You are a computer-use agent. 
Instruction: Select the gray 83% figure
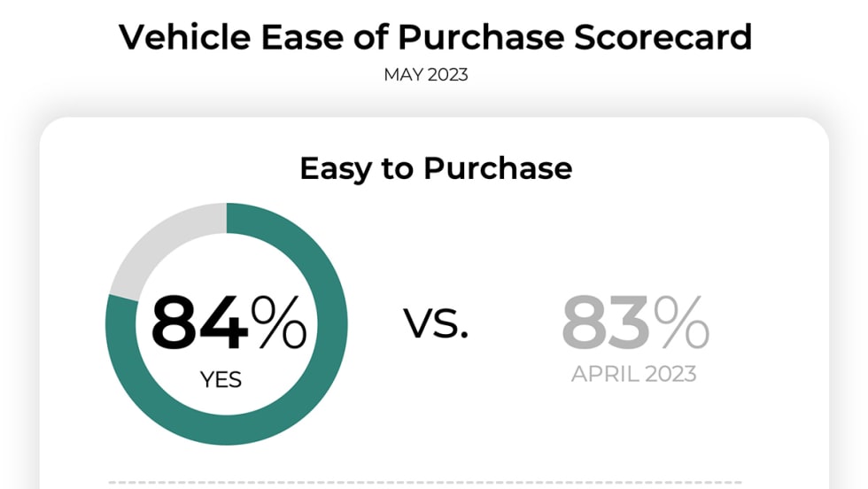[635, 323]
